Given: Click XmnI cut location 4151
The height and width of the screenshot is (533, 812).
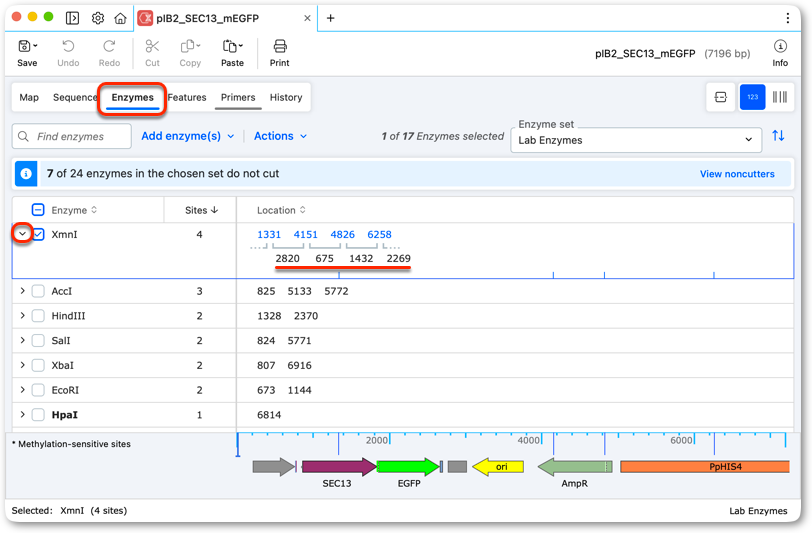Looking at the screenshot, I should pyautogui.click(x=306, y=235).
